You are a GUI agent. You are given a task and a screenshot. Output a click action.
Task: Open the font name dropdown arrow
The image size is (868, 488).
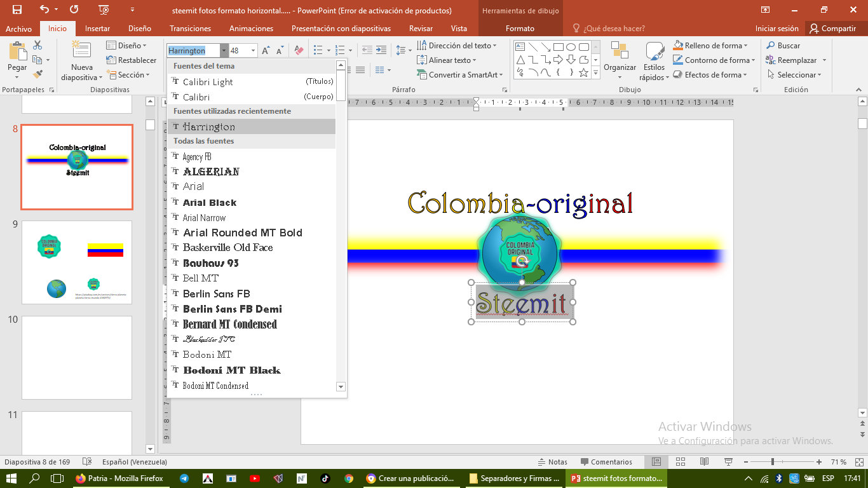[224, 51]
